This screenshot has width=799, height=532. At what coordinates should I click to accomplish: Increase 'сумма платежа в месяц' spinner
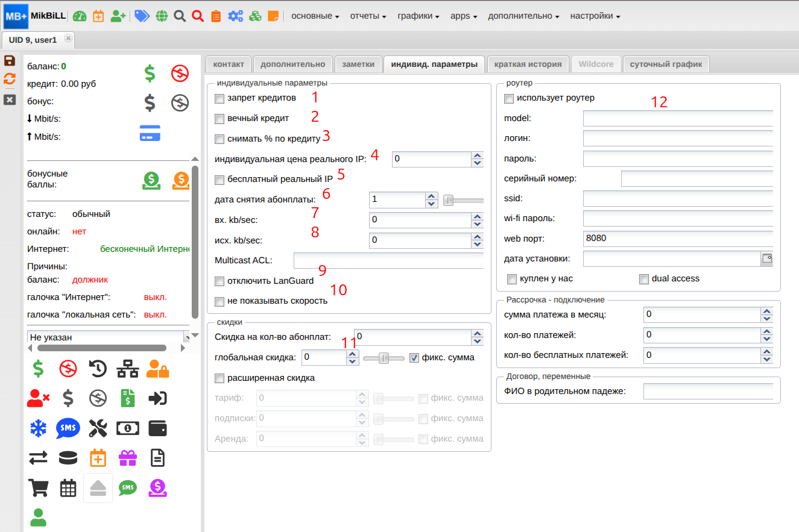[767, 311]
